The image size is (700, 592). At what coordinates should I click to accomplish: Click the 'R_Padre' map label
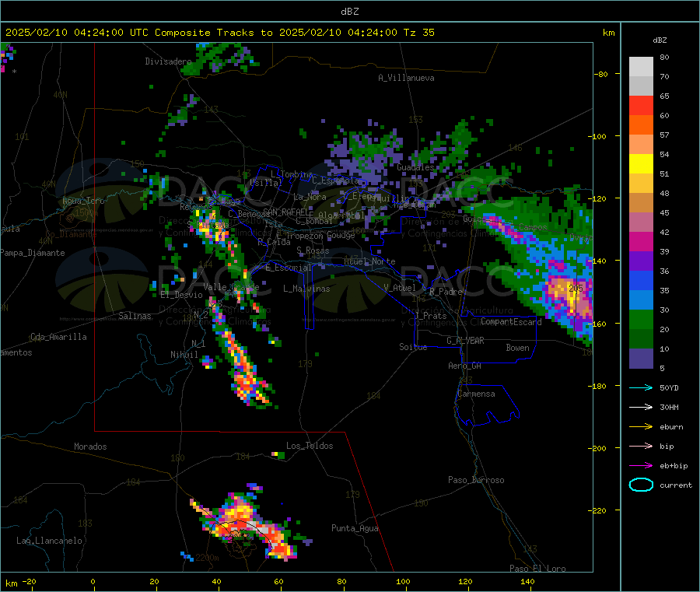coord(446,292)
